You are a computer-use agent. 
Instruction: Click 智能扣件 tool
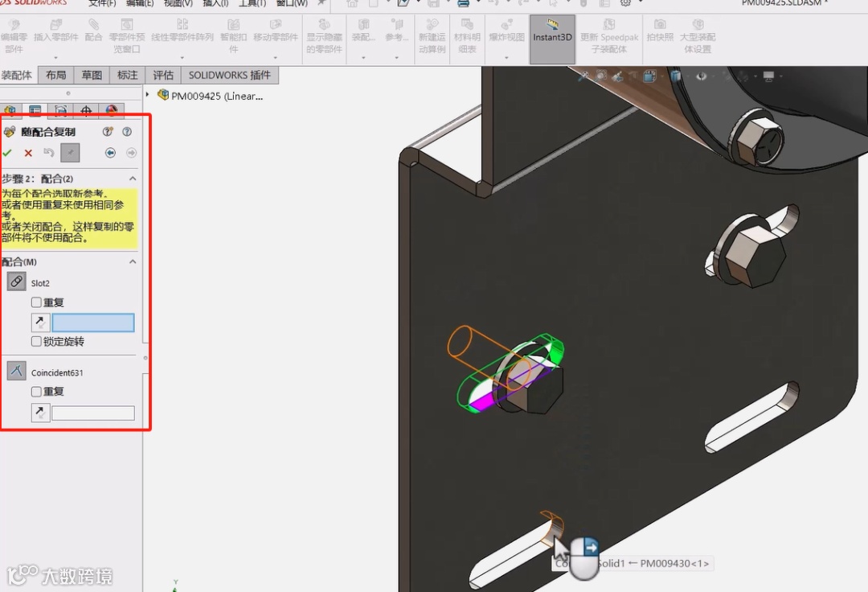coord(234,36)
